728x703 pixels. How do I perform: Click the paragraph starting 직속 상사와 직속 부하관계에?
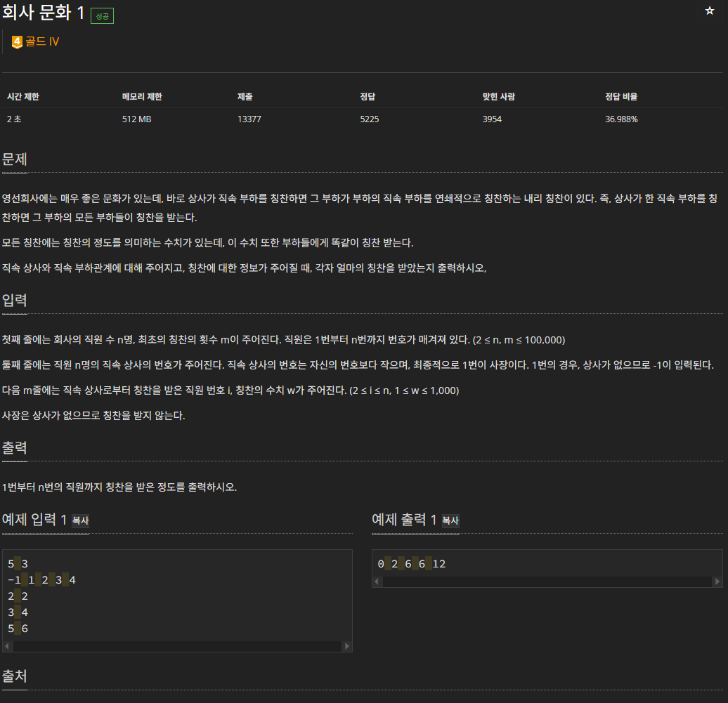245,268
